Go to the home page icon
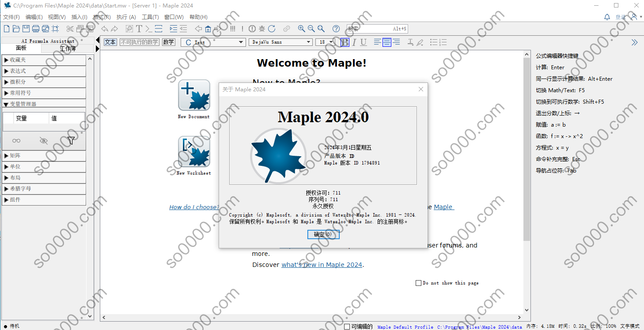Viewport: 644px width, 330px height. (208, 29)
